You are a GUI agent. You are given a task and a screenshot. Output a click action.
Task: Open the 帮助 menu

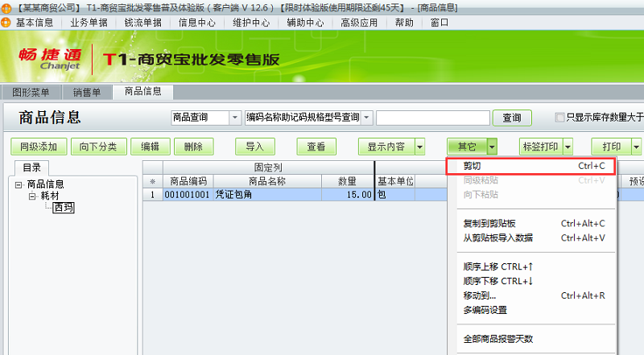pos(404,23)
